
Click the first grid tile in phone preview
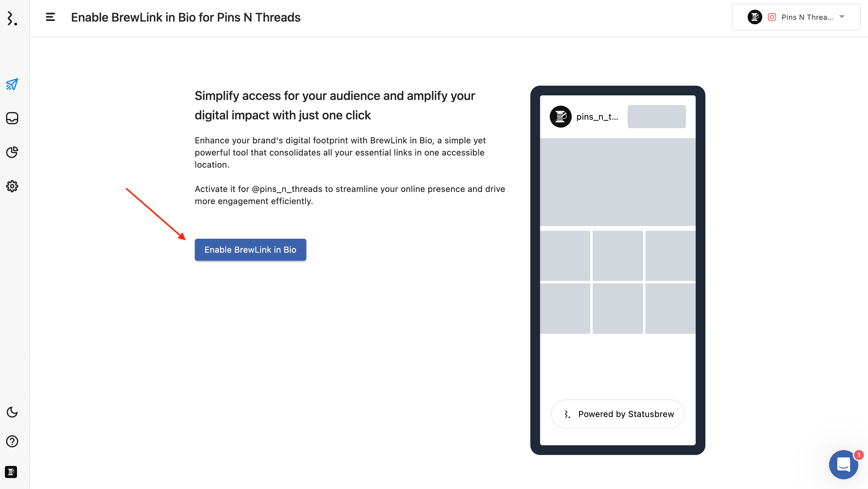click(565, 256)
